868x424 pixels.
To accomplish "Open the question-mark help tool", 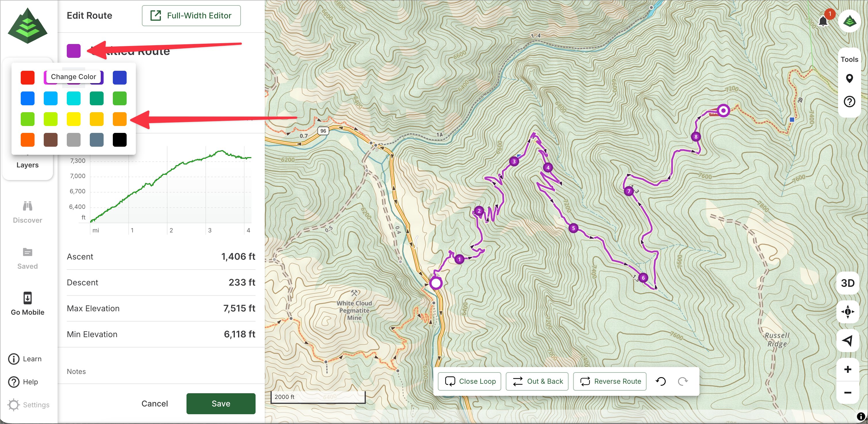I will (x=849, y=101).
